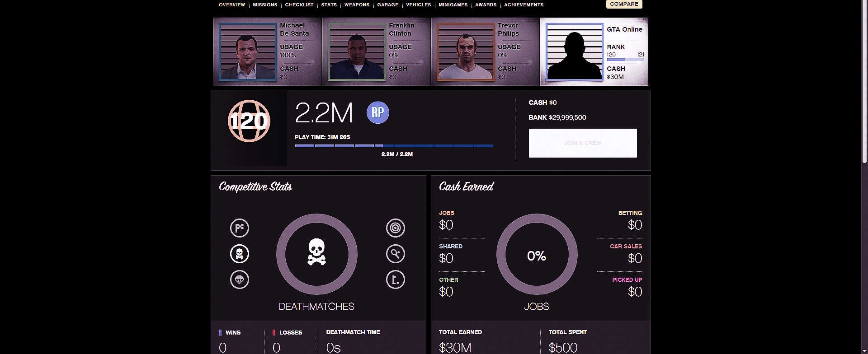Open the Minigames tab
This screenshot has height=354, width=868.
pos(453,5)
